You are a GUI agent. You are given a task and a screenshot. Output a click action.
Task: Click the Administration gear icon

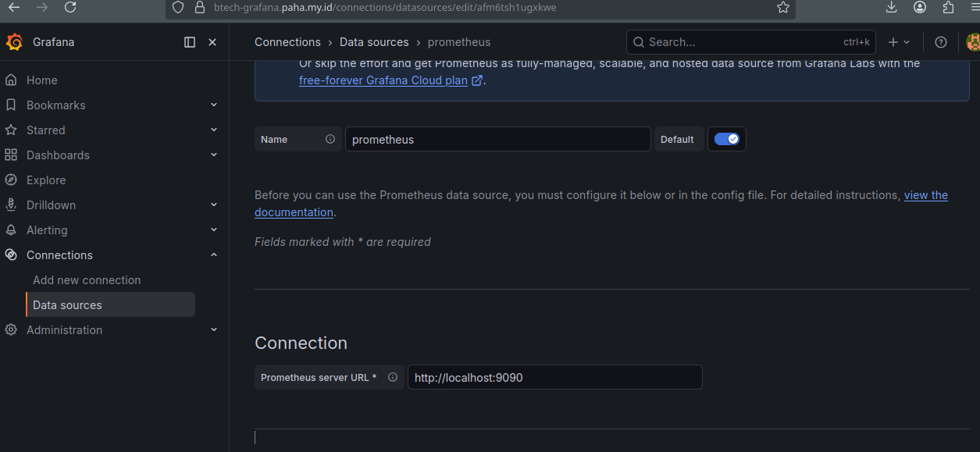pos(11,329)
